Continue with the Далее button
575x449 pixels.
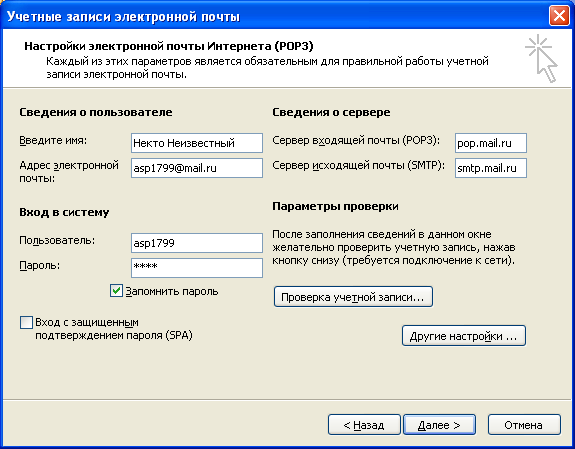pyautogui.click(x=439, y=425)
